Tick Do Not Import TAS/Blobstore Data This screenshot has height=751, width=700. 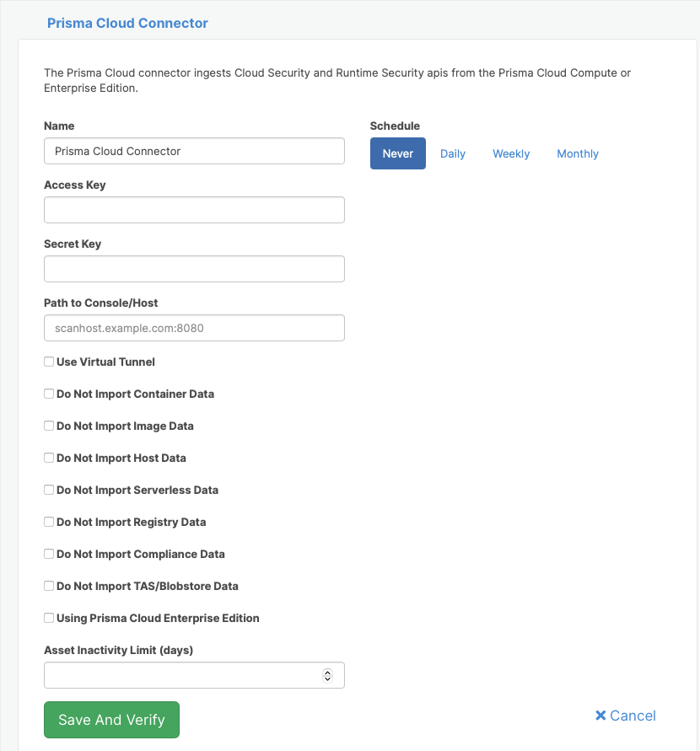pos(49,586)
